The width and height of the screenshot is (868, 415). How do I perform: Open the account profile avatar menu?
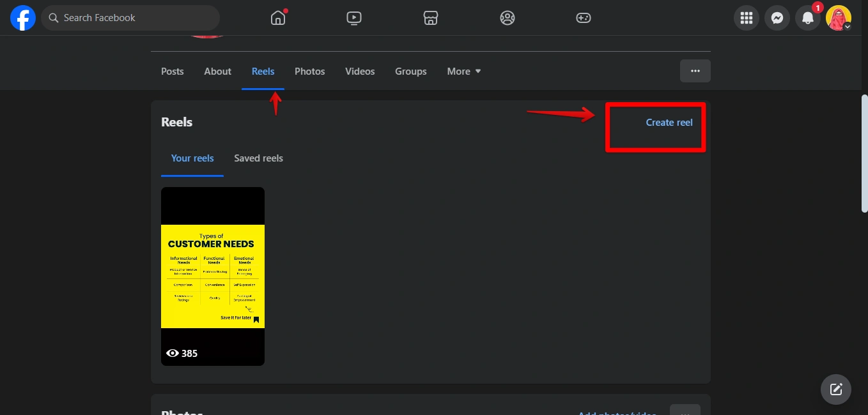click(x=839, y=18)
